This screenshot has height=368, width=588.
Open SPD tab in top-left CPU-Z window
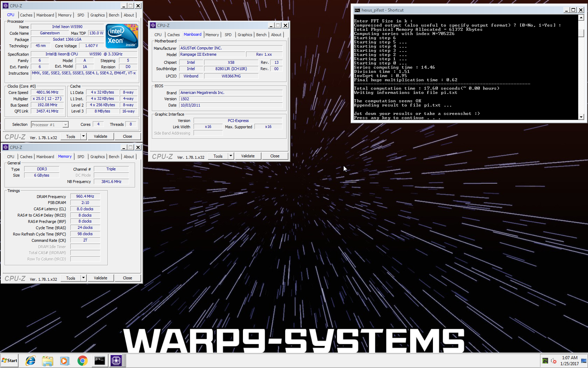pos(81,15)
